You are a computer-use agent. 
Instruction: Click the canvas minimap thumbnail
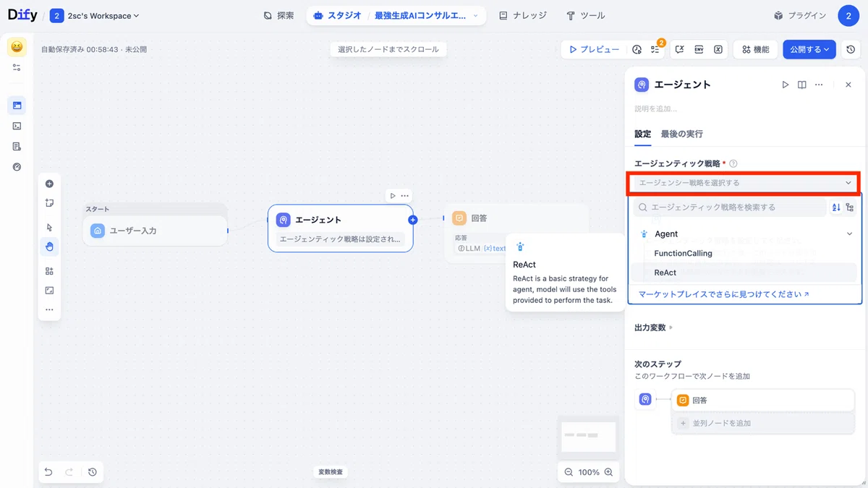click(x=589, y=436)
